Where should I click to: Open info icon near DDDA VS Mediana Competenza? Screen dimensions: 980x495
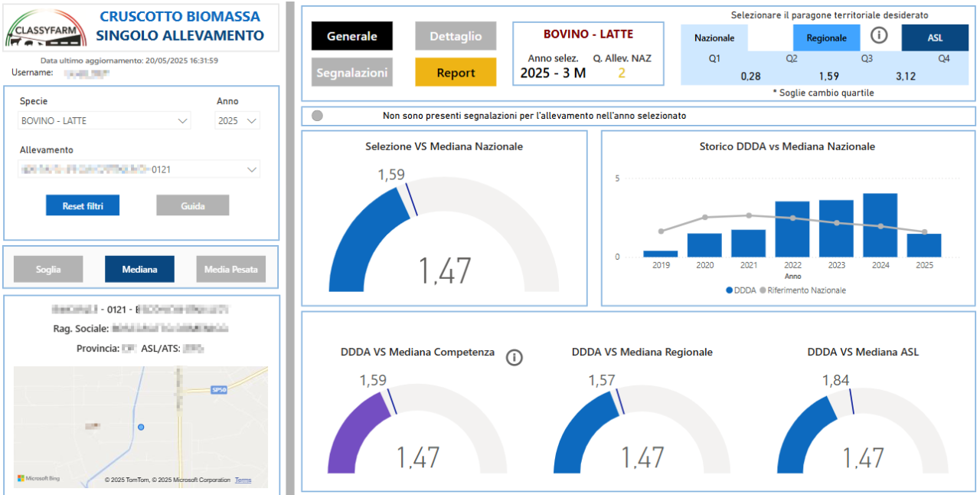click(x=514, y=357)
